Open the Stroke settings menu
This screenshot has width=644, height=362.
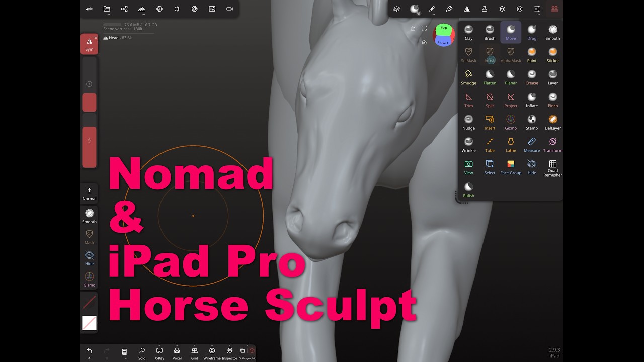click(x=432, y=9)
